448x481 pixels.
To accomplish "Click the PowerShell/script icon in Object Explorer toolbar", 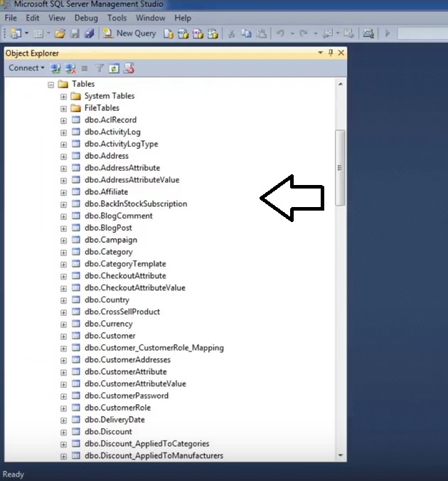I will tap(129, 68).
